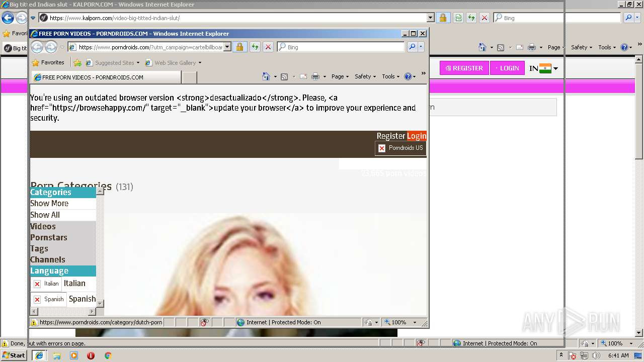Open a new tab in front window

click(189, 77)
